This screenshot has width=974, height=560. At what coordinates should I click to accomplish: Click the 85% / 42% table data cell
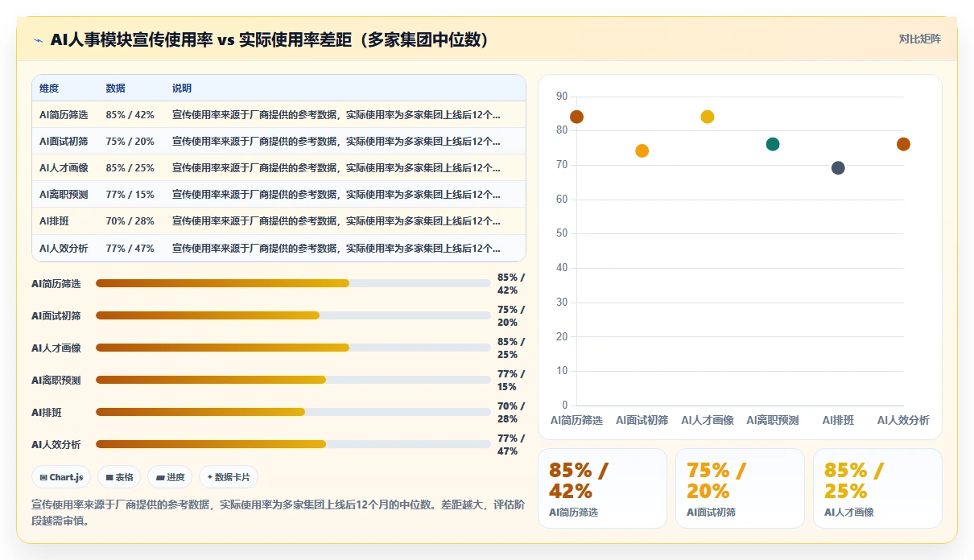point(130,115)
